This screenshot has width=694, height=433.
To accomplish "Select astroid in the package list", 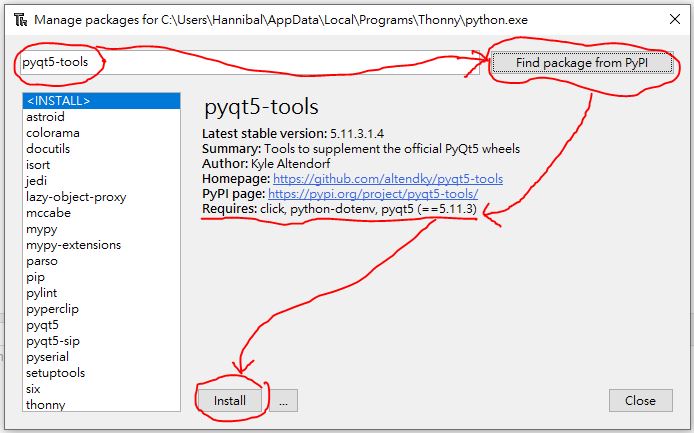I will (101, 117).
